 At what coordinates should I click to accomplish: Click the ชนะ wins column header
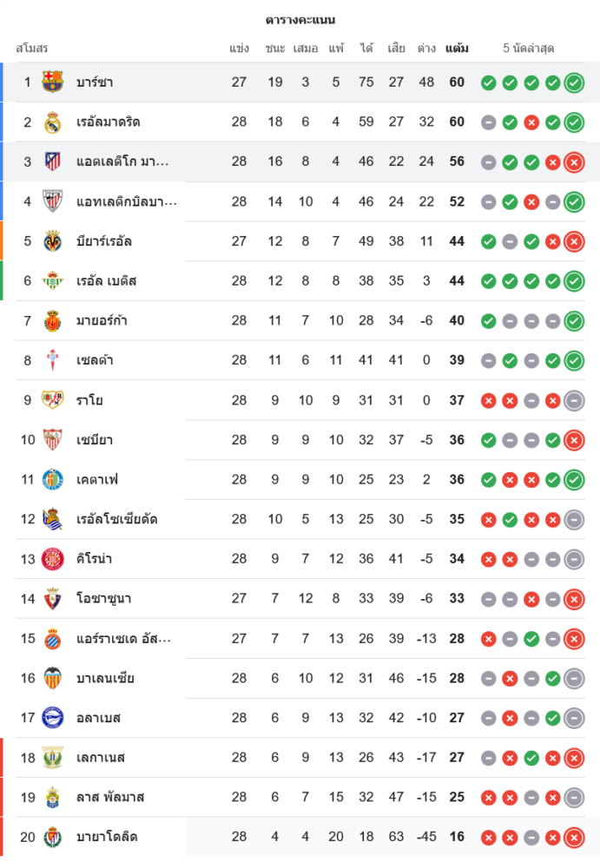click(275, 49)
